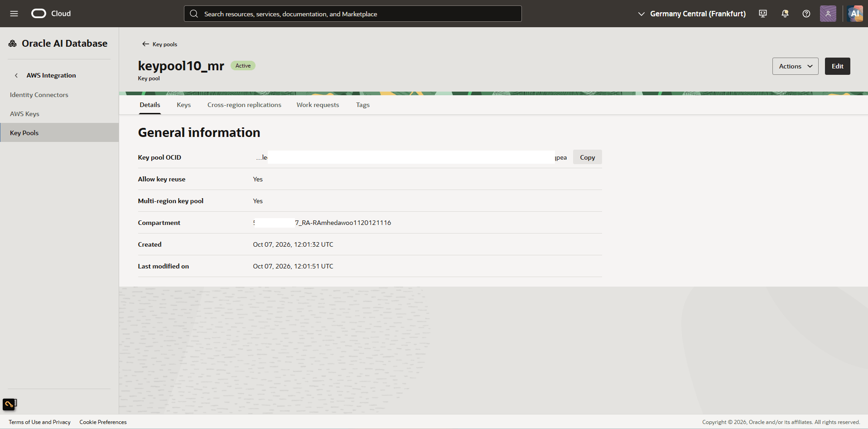
Task: Click the key icon at bottom left
Action: (10, 404)
